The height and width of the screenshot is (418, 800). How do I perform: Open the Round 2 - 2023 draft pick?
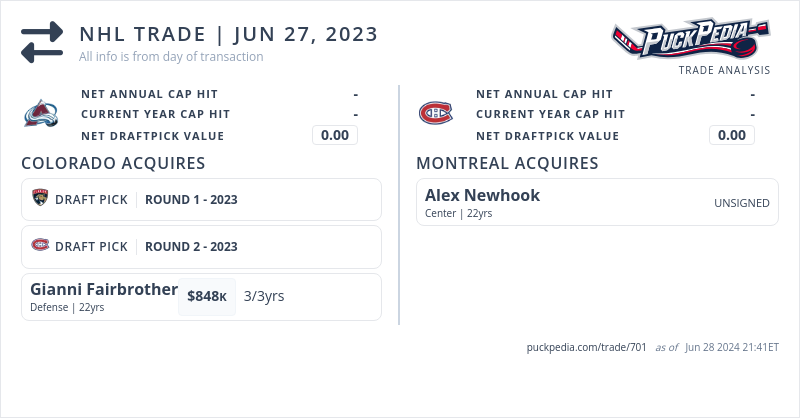click(191, 246)
